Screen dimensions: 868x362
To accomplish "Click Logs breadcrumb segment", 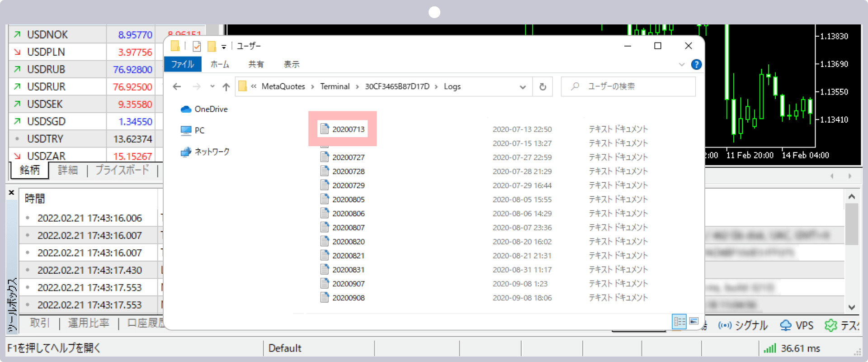I will (452, 86).
